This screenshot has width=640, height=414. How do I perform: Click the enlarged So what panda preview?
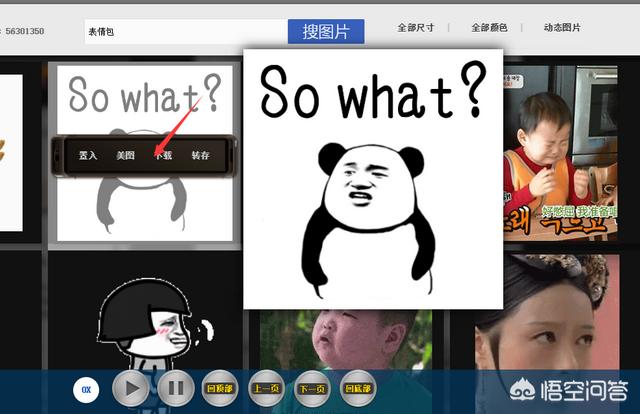[x=372, y=178]
